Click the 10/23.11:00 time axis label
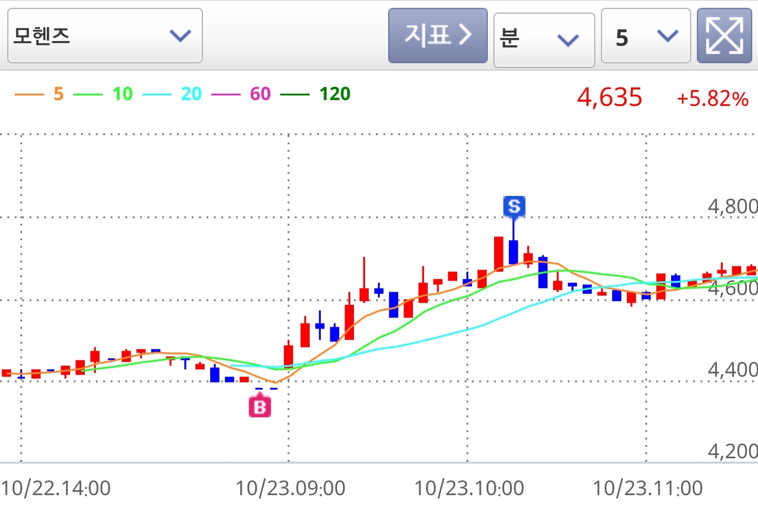 pyautogui.click(x=648, y=488)
